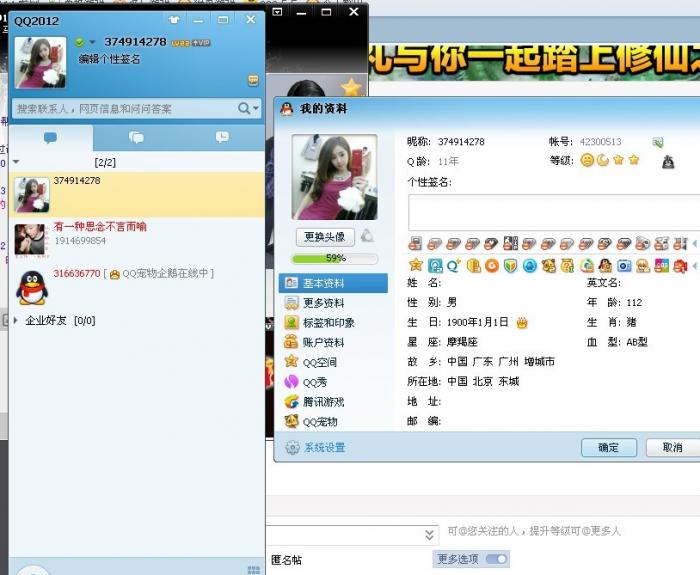Click the birthday cake icon beside 生日
This screenshot has height=575, width=700.
pyautogui.click(x=522, y=322)
